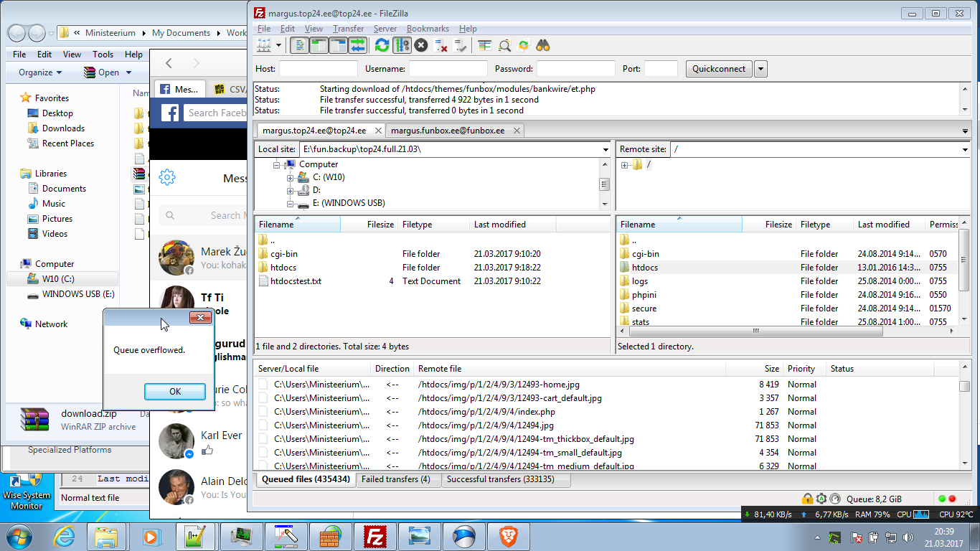Switch to the Failed transfers (4) tab

tap(396, 479)
